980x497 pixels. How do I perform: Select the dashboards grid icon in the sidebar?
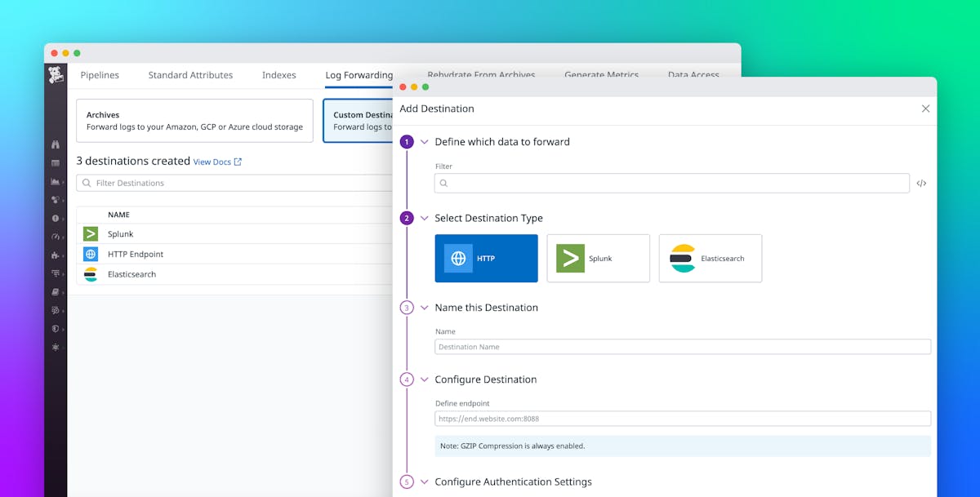[55, 163]
